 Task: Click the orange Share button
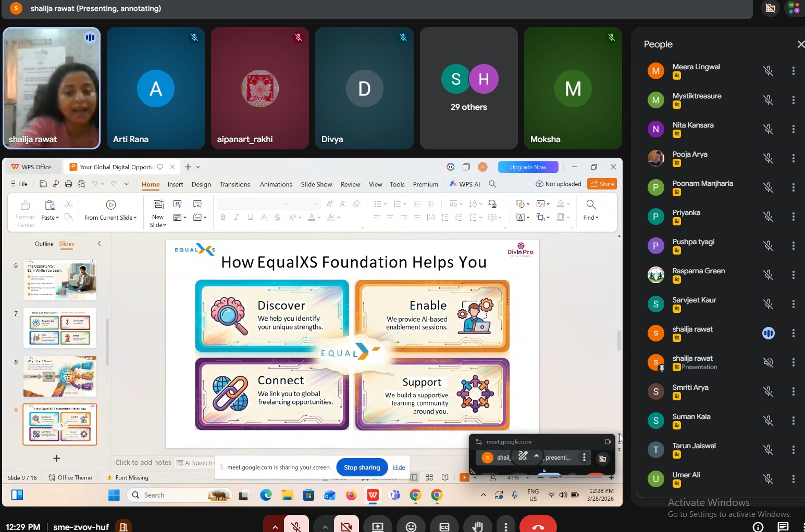(x=602, y=184)
